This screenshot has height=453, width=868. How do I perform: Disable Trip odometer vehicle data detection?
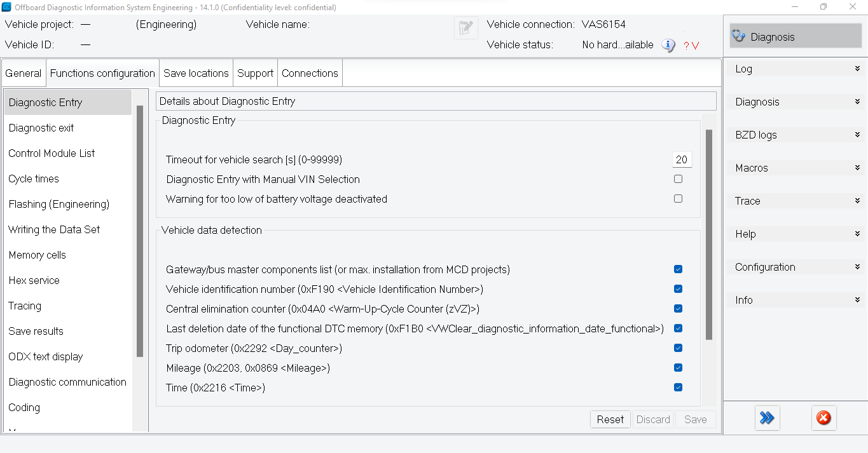pyautogui.click(x=678, y=348)
